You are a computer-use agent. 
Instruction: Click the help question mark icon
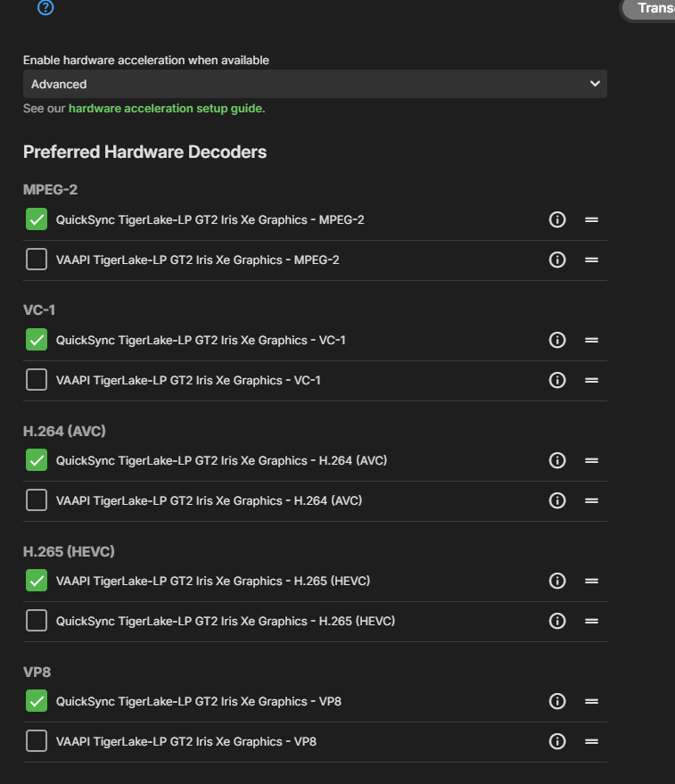click(45, 8)
